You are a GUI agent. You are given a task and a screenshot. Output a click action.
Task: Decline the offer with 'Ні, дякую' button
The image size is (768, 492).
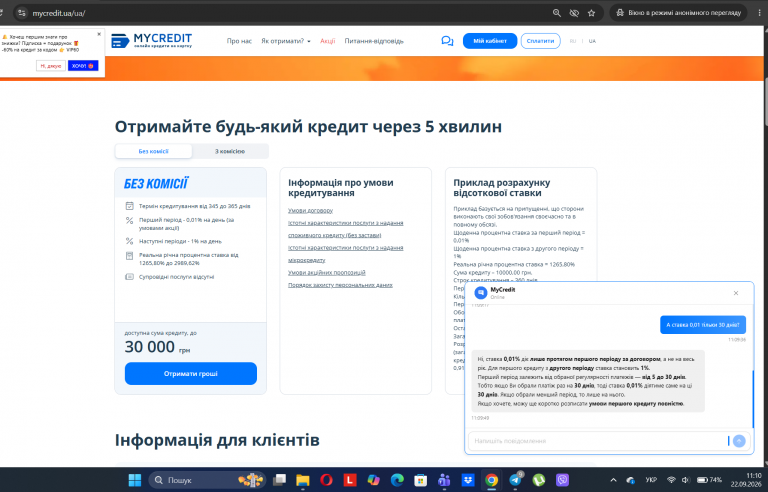[x=51, y=66]
